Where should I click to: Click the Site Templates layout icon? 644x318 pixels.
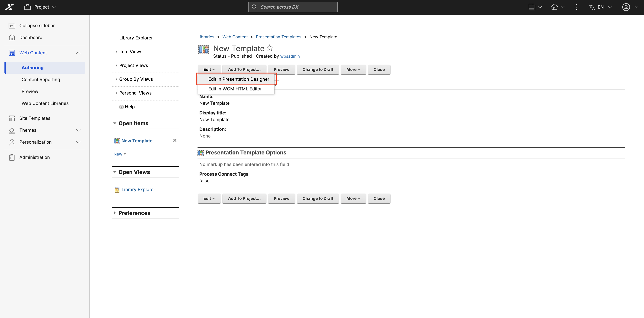pos(12,118)
